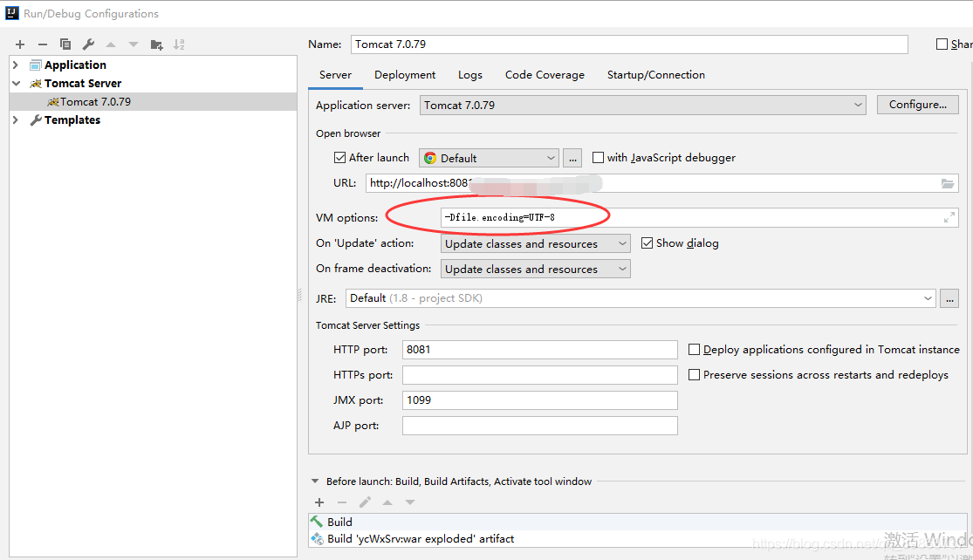Move before launch task up
973x560 pixels.
coord(387,502)
